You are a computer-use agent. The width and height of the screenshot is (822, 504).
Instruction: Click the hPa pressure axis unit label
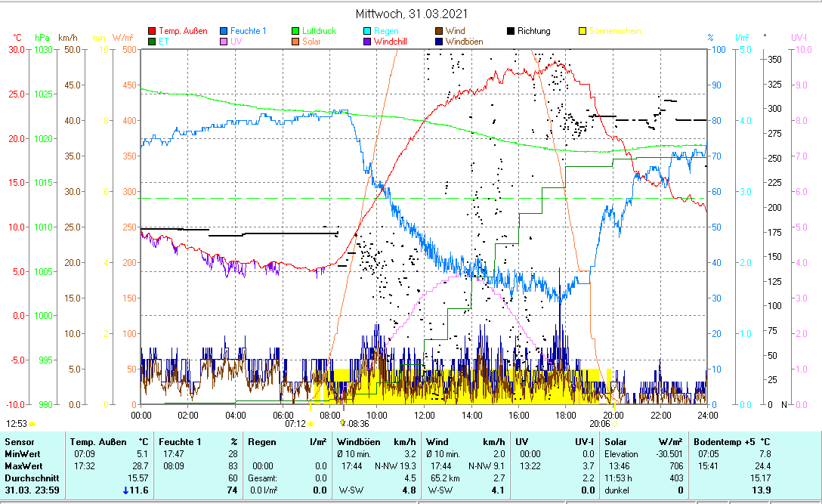(42, 37)
